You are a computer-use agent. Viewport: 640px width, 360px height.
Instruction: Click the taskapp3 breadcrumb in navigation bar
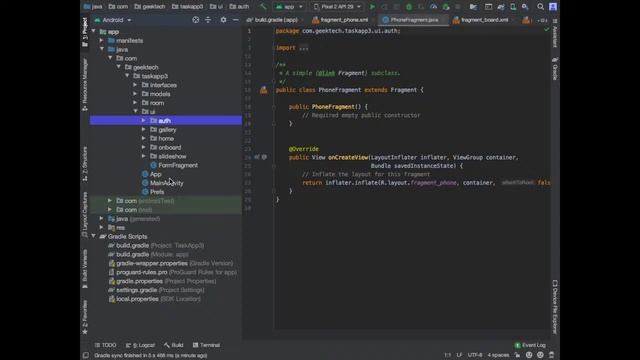[x=187, y=7]
